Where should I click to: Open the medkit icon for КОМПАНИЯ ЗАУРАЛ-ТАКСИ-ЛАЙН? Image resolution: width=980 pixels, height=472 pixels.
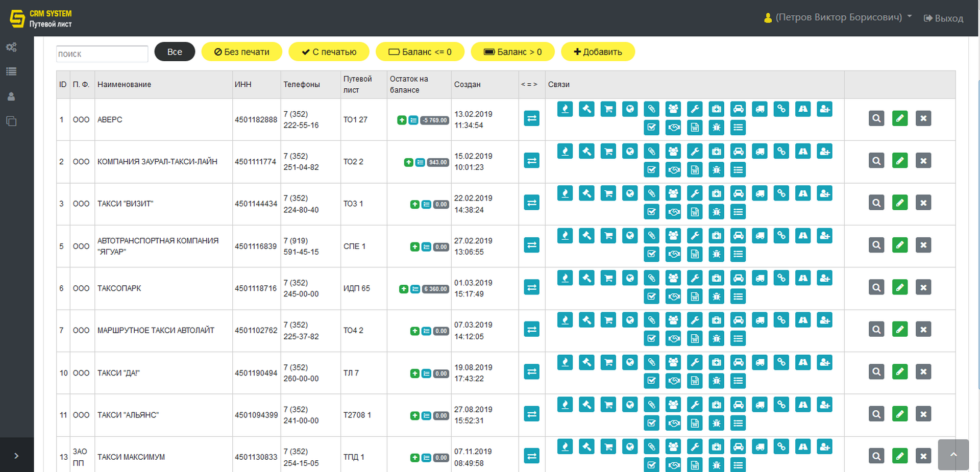pyautogui.click(x=717, y=152)
